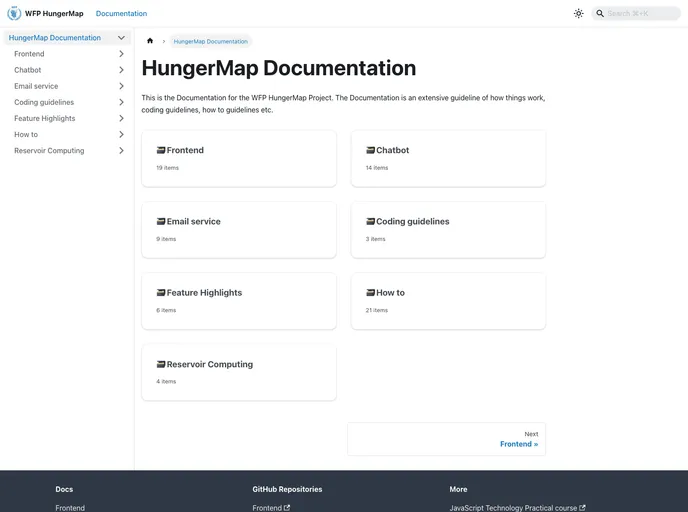Click the How to card folder icon
The width and height of the screenshot is (688, 512).
point(370,293)
